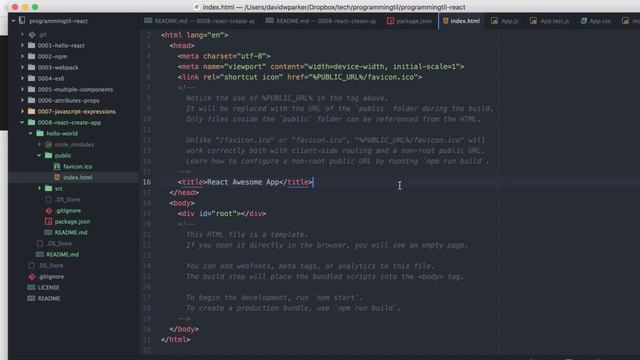Viewport: 640px width, 360px height.
Task: Expand the node_modules folder arrow
Action: point(40,144)
